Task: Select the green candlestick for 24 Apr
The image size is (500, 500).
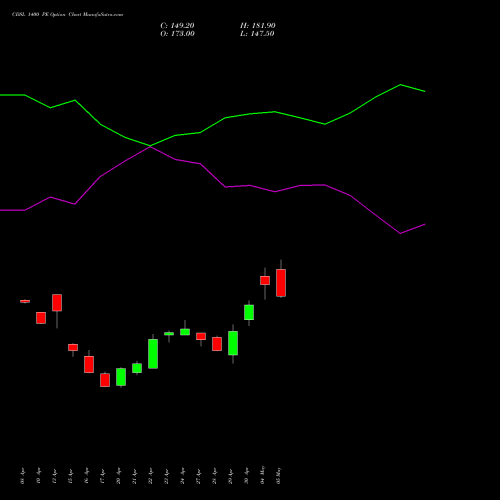Action: pyautogui.click(x=185, y=332)
